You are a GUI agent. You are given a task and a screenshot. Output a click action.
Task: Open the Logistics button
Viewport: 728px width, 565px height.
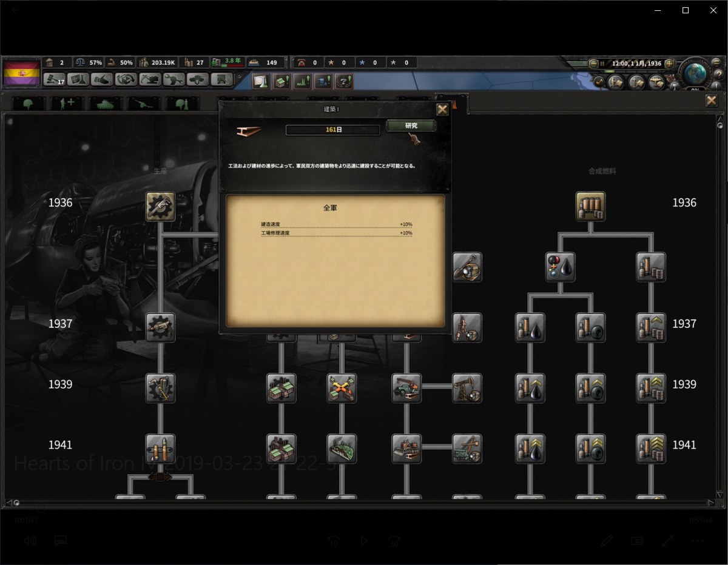(x=222, y=79)
